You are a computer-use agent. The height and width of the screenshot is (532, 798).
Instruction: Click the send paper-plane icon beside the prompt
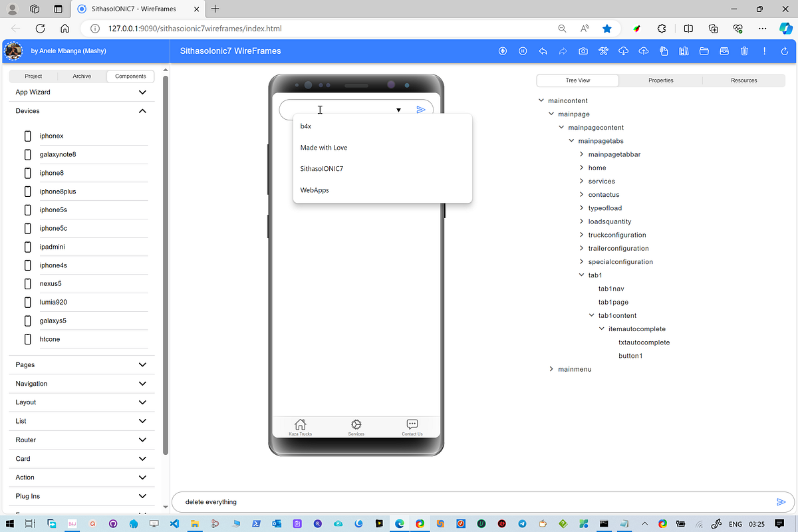(781, 502)
